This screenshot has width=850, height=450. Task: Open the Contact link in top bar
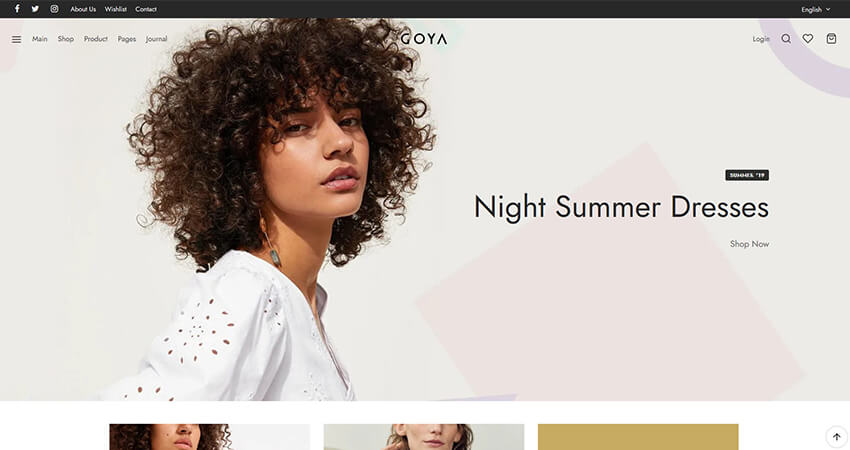click(146, 9)
